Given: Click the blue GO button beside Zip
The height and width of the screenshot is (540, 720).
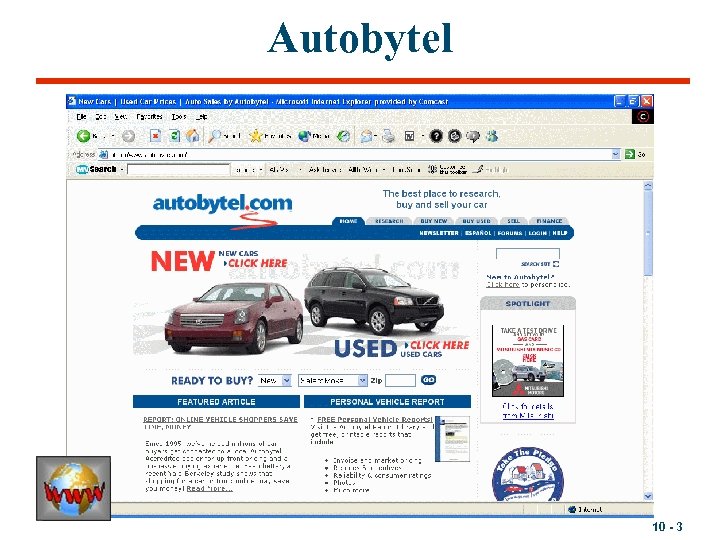Looking at the screenshot, I should [428, 380].
